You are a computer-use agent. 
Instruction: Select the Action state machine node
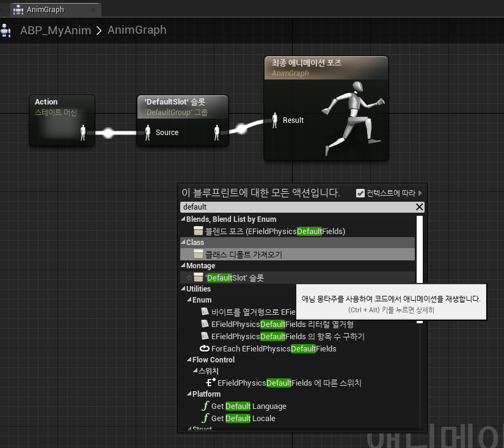click(62, 120)
